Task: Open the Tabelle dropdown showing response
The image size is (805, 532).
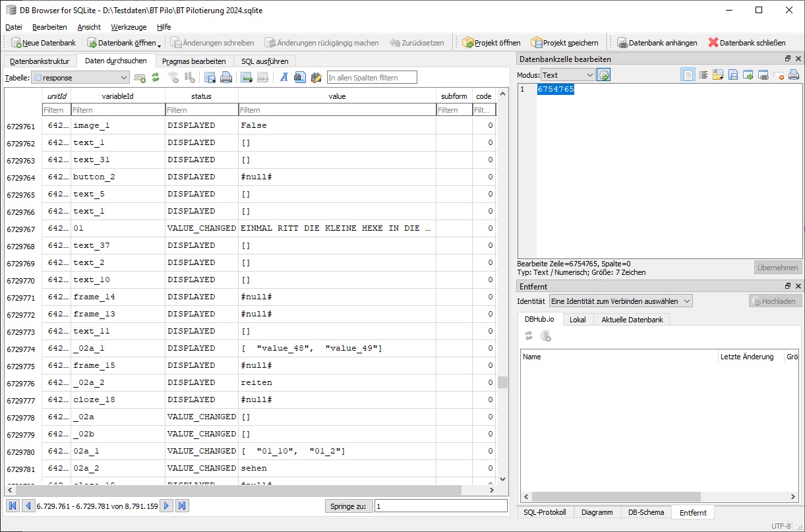Action: point(80,78)
